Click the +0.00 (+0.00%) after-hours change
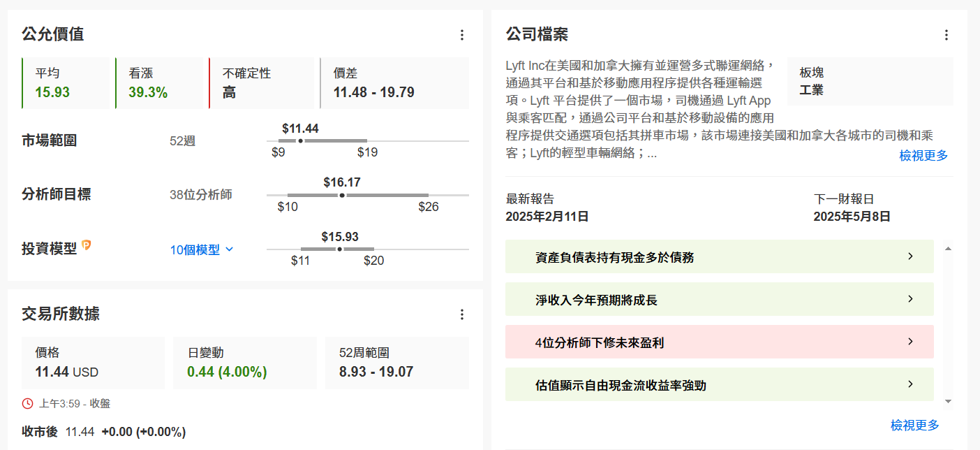The image size is (980, 450). [144, 432]
